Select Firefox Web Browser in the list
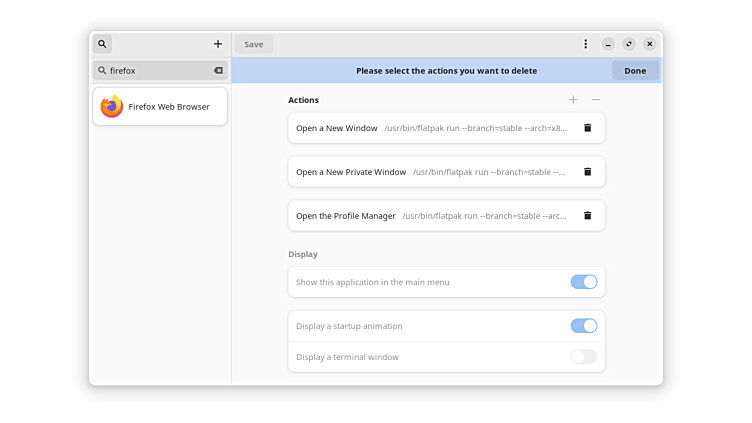 (x=160, y=107)
